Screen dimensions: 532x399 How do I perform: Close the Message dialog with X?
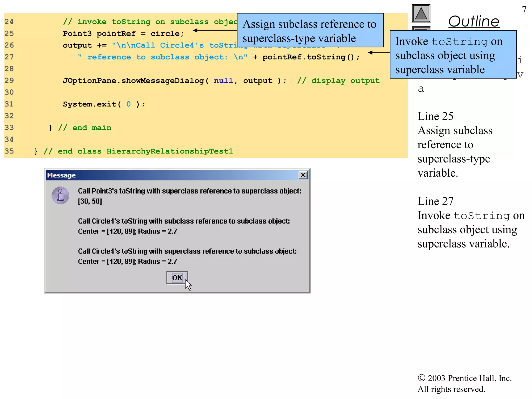pyautogui.click(x=303, y=175)
